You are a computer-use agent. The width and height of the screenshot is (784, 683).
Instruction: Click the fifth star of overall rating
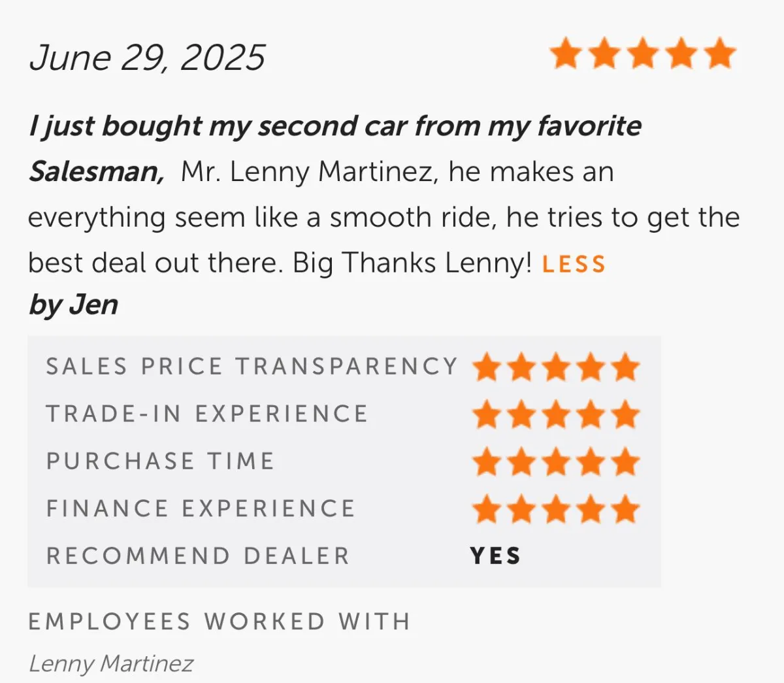(720, 54)
